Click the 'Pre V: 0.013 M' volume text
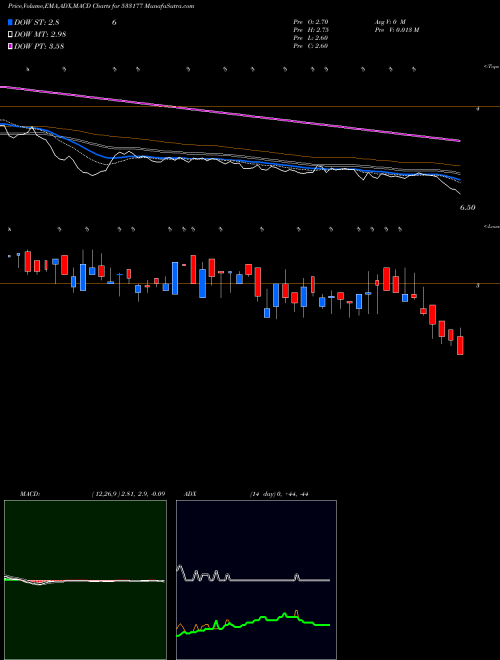This screenshot has width=500, height=660. (396, 29)
